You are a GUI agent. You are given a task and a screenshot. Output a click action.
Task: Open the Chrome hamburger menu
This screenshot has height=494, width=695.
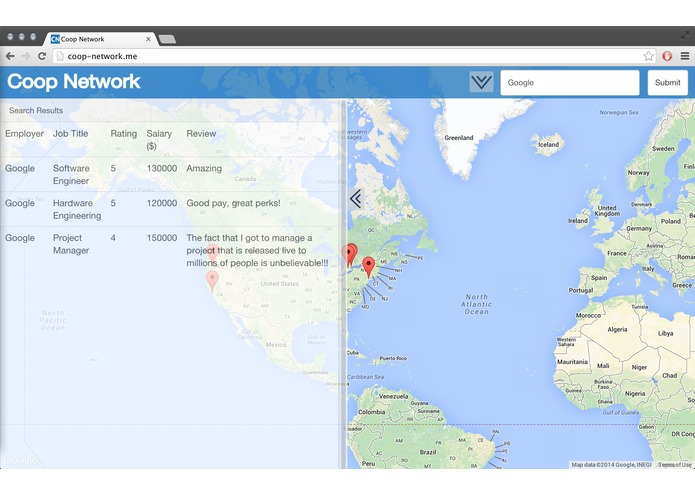click(x=685, y=56)
